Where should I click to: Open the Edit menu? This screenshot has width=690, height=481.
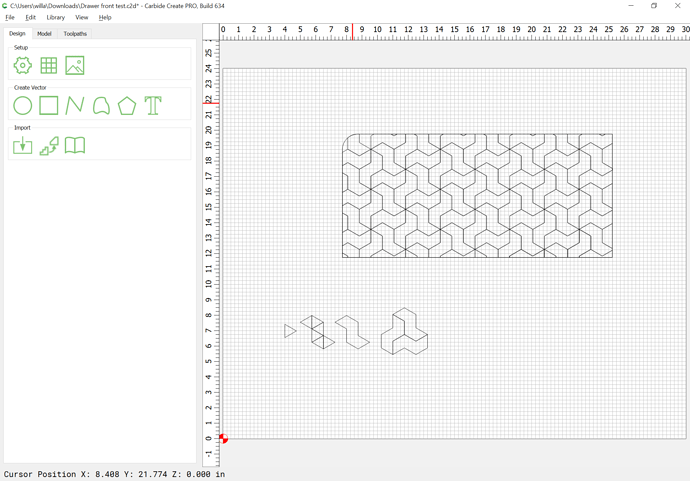30,17
